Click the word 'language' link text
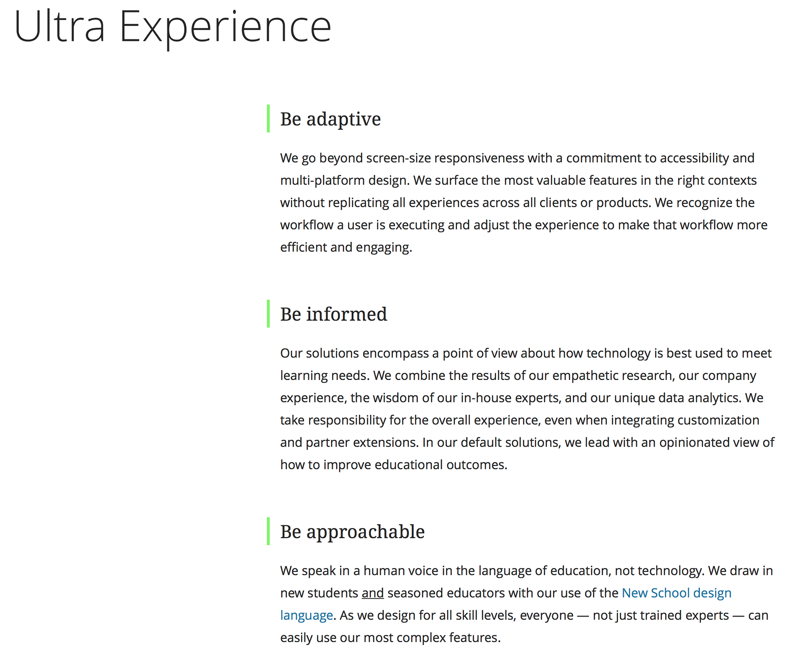Viewport: 805px width, 672px height. coord(306,615)
